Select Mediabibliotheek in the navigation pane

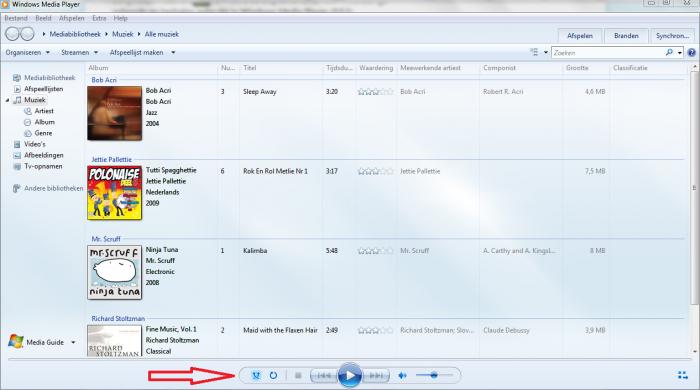pos(44,78)
